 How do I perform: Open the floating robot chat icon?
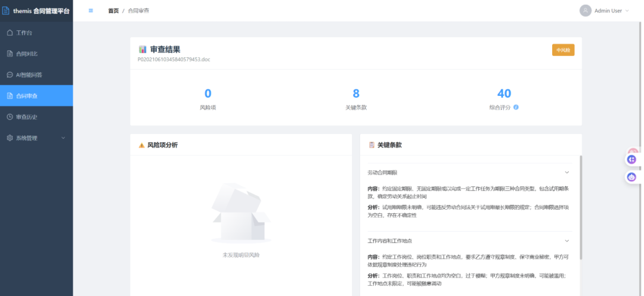[x=631, y=177]
